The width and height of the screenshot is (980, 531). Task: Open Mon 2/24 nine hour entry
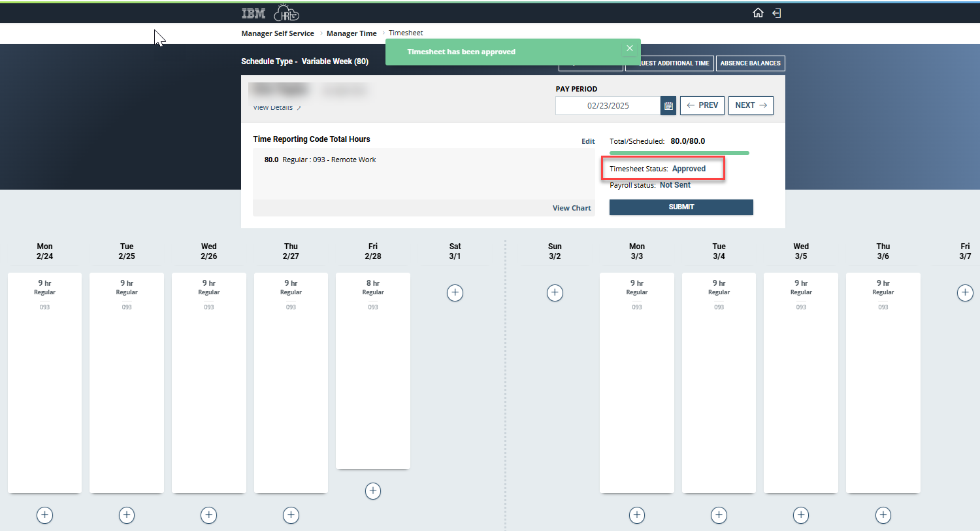(44, 383)
